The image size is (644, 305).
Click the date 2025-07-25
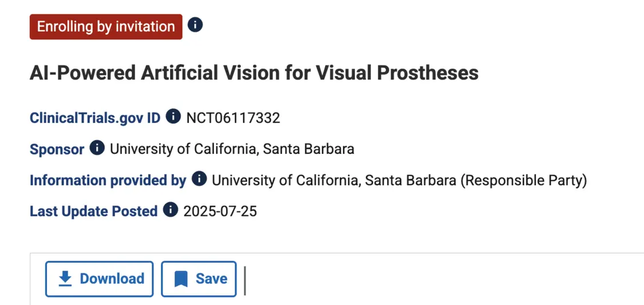220,211
